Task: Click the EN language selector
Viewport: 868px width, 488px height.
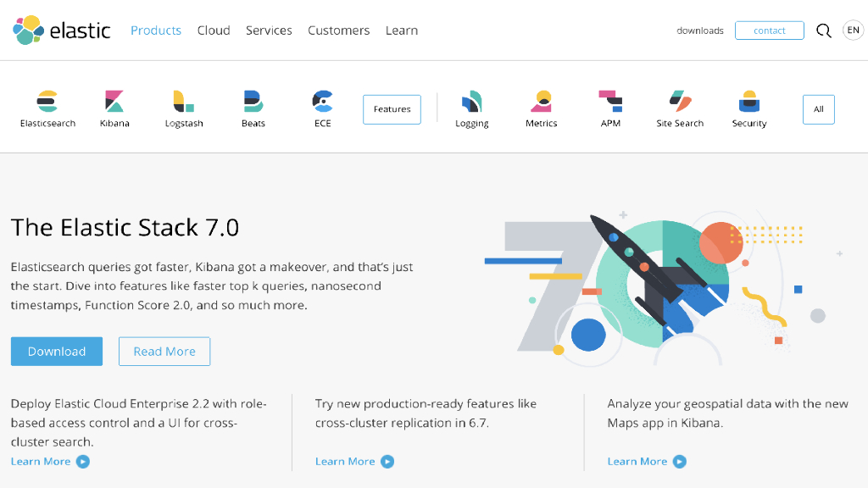Action: 853,30
